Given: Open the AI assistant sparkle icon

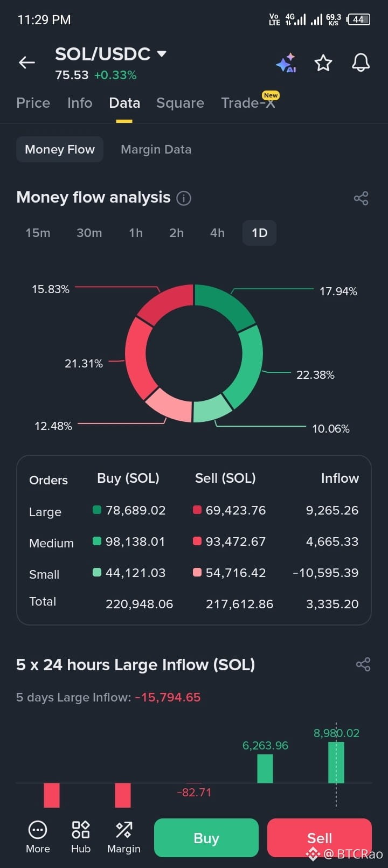Looking at the screenshot, I should pyautogui.click(x=286, y=63).
